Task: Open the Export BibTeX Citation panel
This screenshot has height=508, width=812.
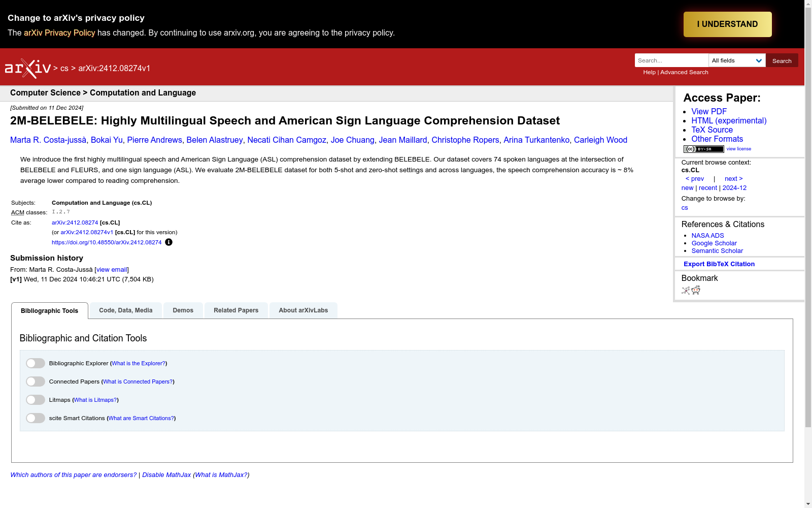Action: pyautogui.click(x=719, y=264)
